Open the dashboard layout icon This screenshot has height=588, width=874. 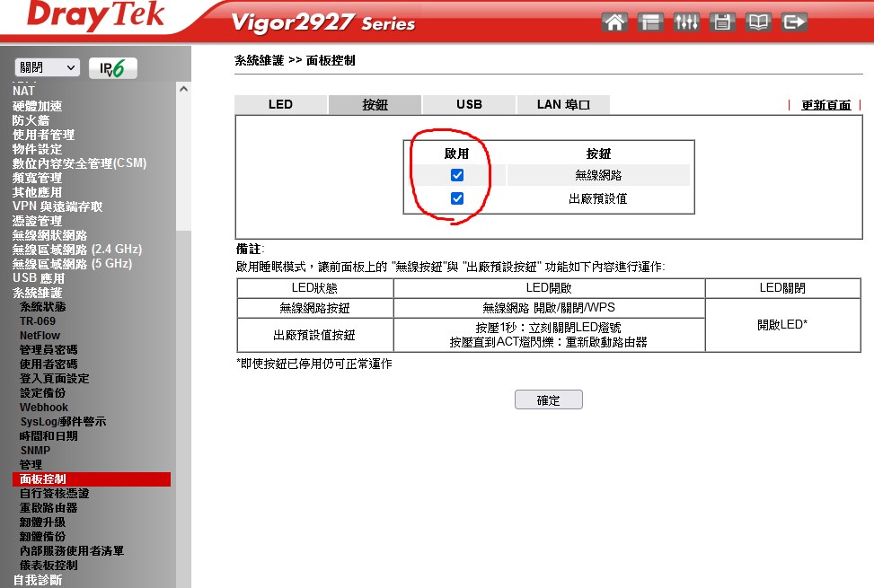click(650, 22)
